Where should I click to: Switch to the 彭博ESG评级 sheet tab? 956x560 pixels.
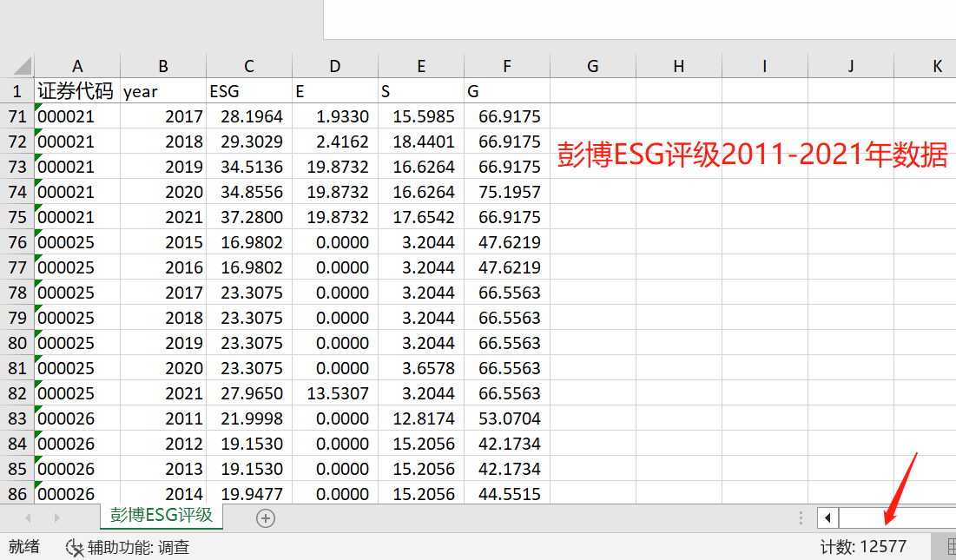[x=161, y=516]
